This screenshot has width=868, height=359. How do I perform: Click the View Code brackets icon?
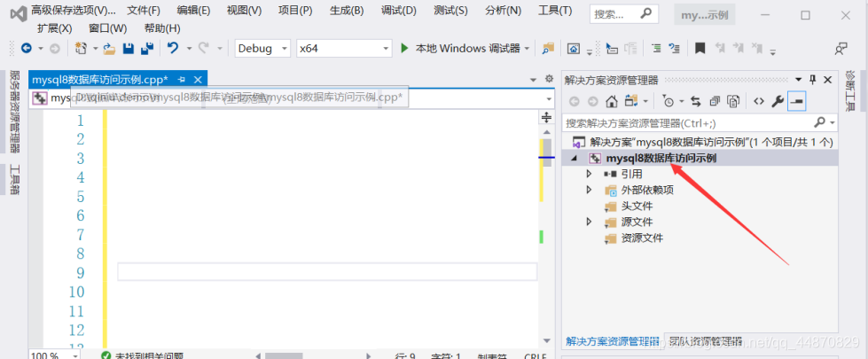click(x=759, y=101)
